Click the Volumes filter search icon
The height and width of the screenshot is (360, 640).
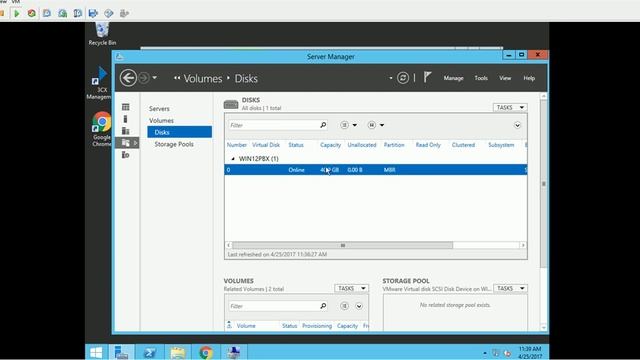point(323,306)
